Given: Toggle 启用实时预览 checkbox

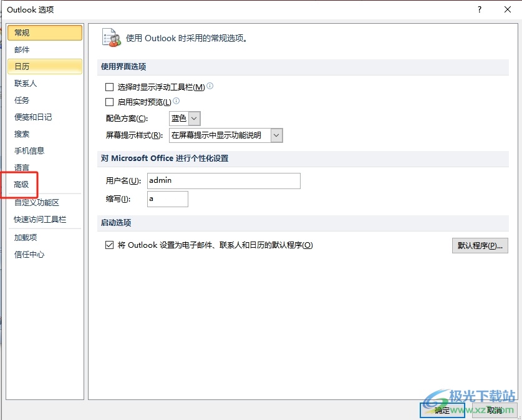Looking at the screenshot, I should click(109, 102).
